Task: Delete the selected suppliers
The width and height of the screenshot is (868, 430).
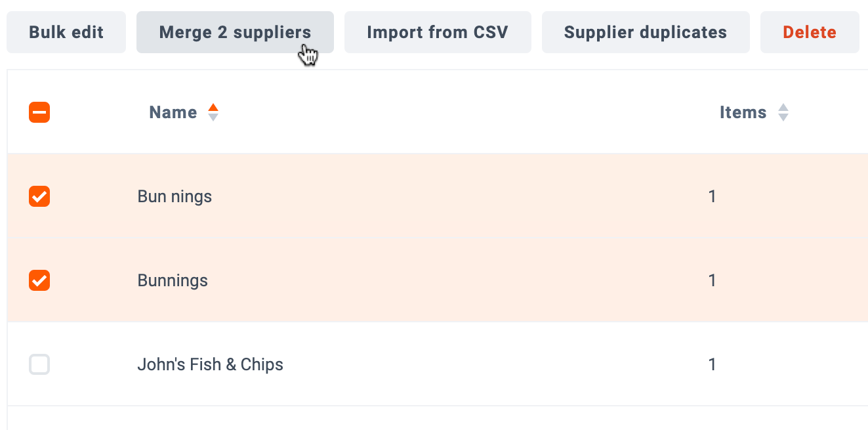Action: (x=810, y=32)
